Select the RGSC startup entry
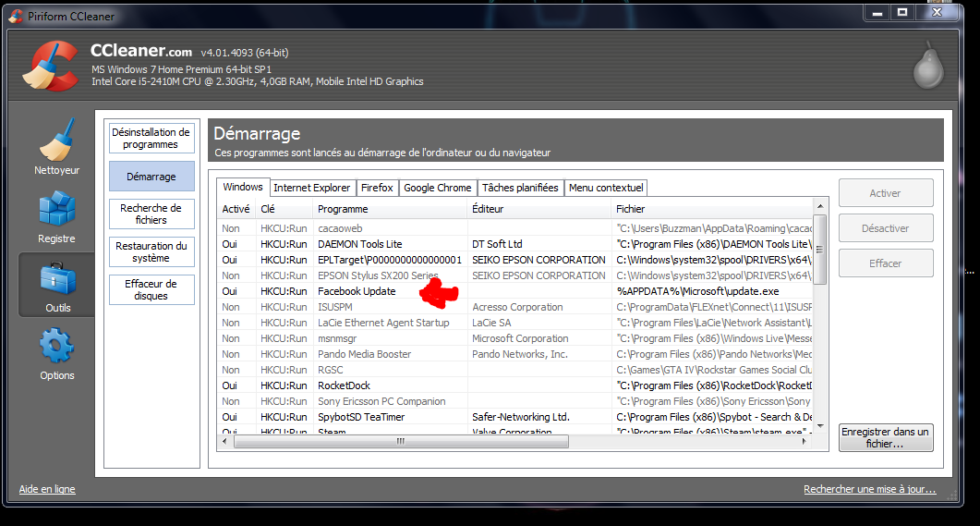Screen dimensions: 980x526 pos(515,370)
